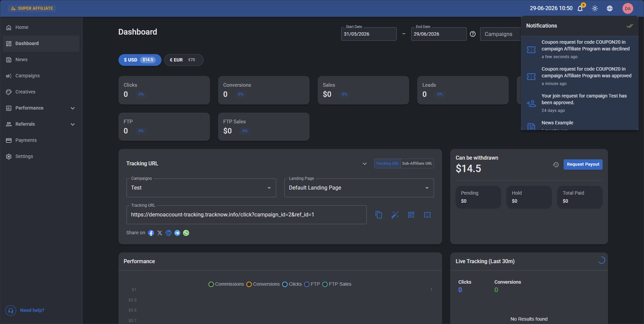Expand the Performance sidebar submenu
This screenshot has height=324, width=644.
[41, 108]
